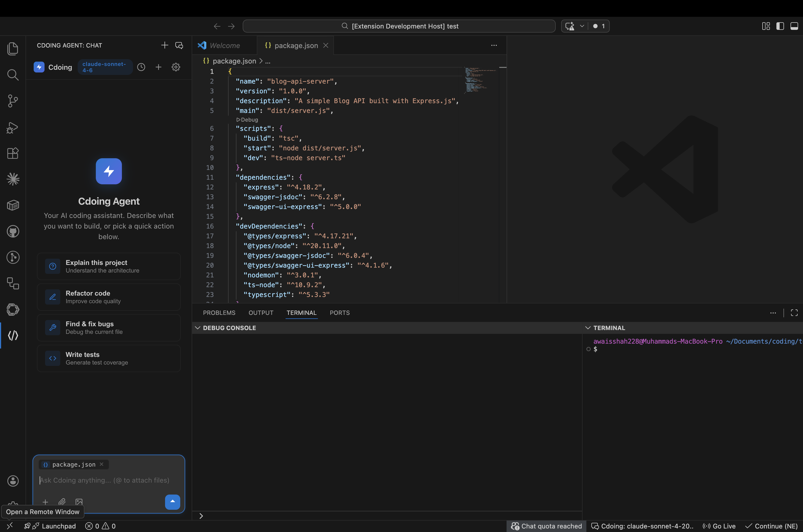The image size is (803, 532).
Task: Collapse the Debug Console section
Action: pyautogui.click(x=198, y=327)
